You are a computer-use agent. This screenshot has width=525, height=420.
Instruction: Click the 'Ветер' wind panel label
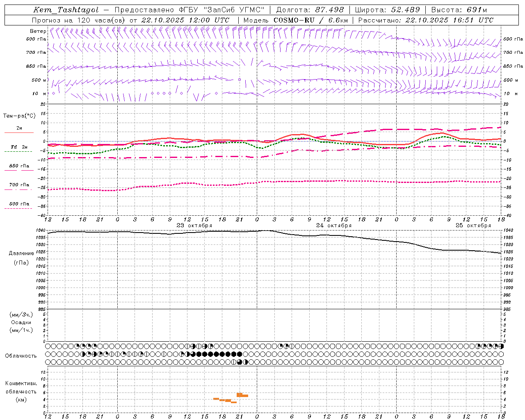38,31
